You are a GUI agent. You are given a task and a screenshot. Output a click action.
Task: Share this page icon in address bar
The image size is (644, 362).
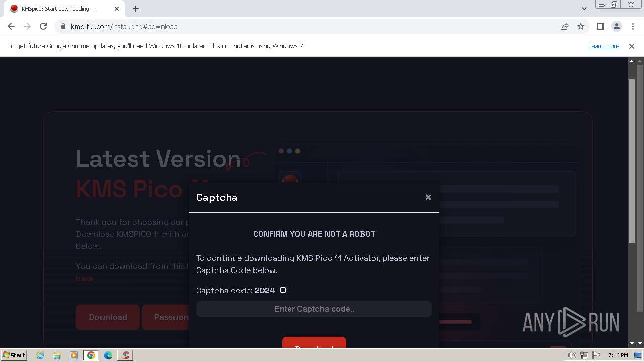[565, 26]
